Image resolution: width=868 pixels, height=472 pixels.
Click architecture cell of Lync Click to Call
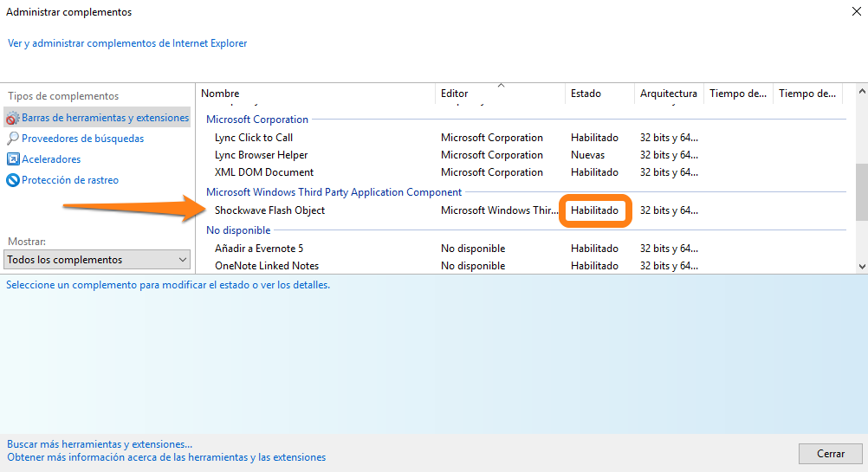(669, 138)
